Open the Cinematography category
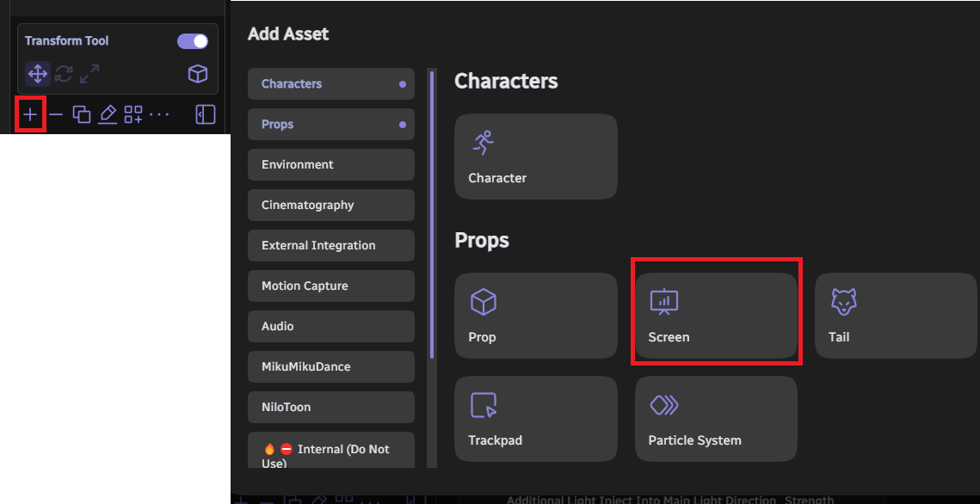 click(330, 205)
